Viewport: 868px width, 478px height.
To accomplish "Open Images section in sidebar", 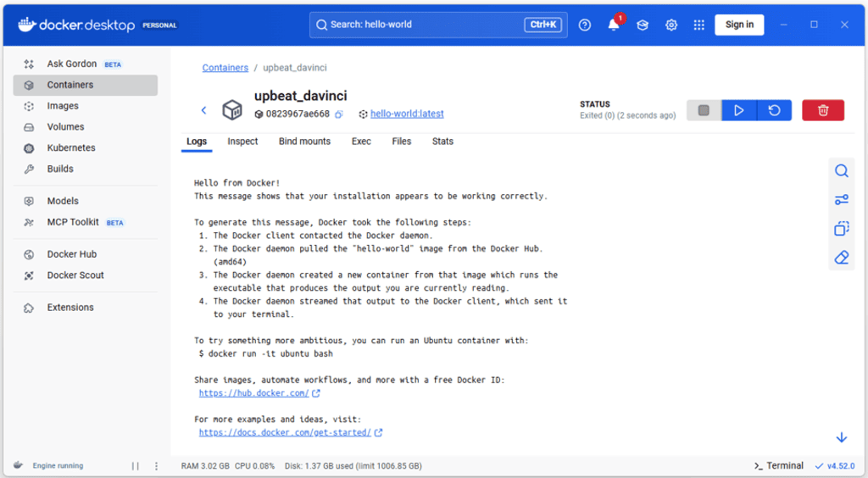I will tap(86, 106).
